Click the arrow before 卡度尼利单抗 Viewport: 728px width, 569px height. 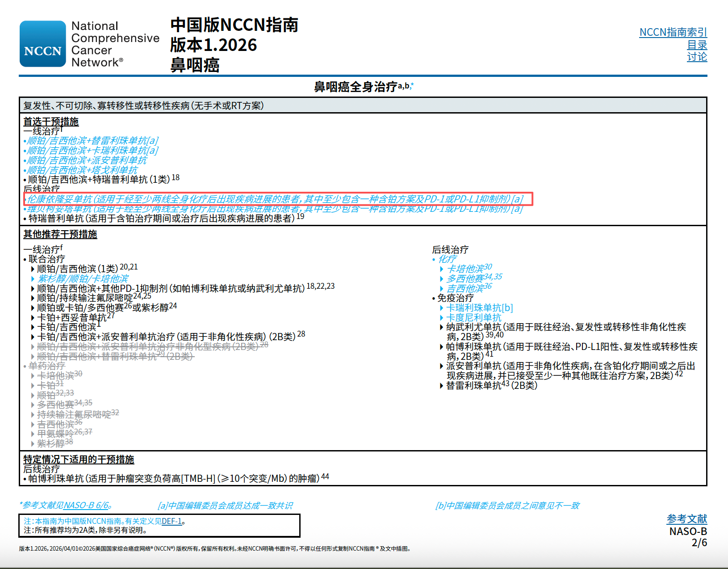tap(441, 318)
